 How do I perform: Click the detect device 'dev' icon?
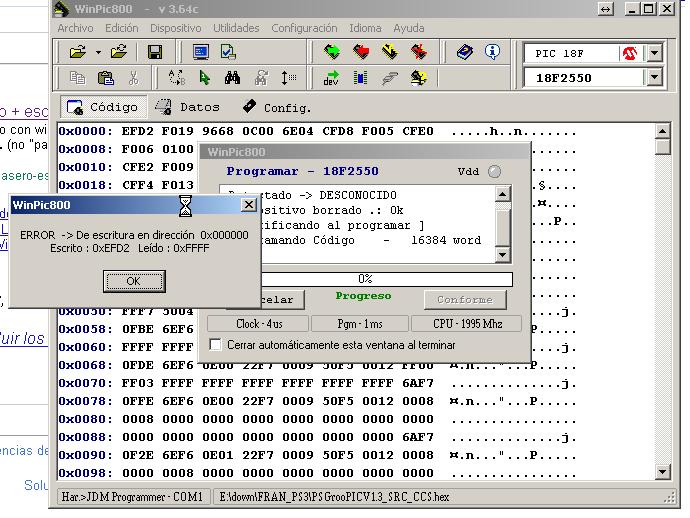332,77
